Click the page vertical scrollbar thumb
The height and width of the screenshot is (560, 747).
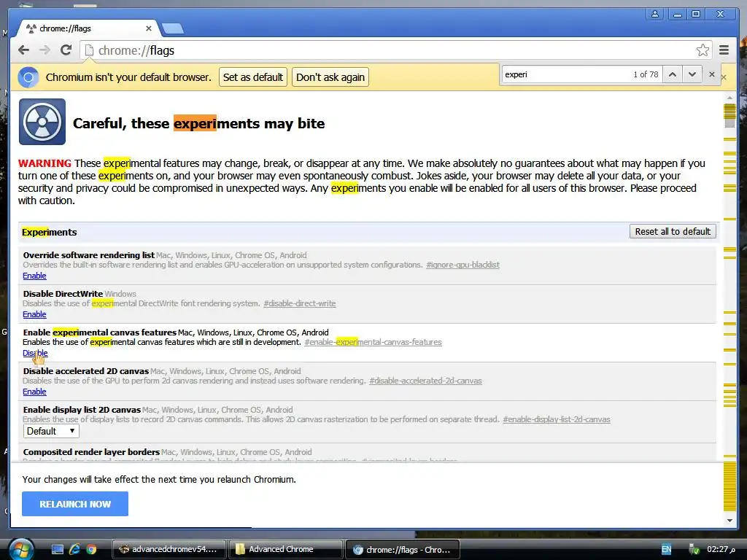coord(729,116)
